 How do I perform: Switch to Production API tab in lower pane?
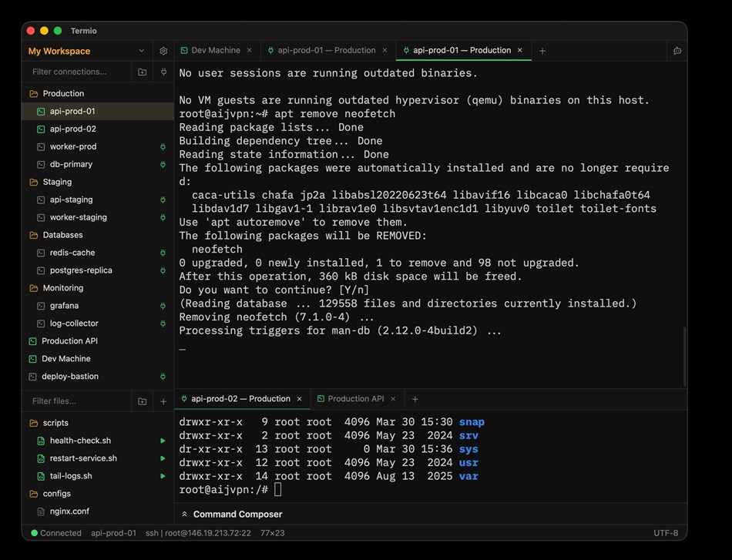(356, 398)
